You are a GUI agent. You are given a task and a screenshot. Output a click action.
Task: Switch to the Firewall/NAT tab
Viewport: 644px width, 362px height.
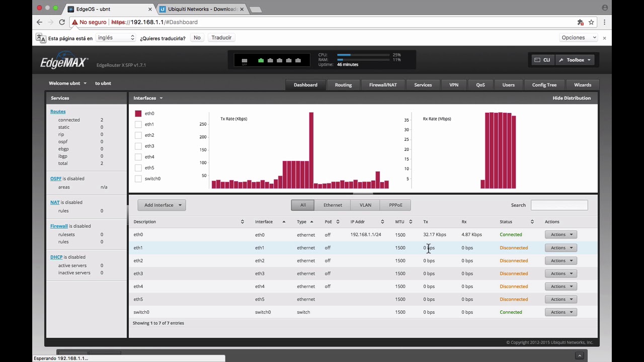383,85
